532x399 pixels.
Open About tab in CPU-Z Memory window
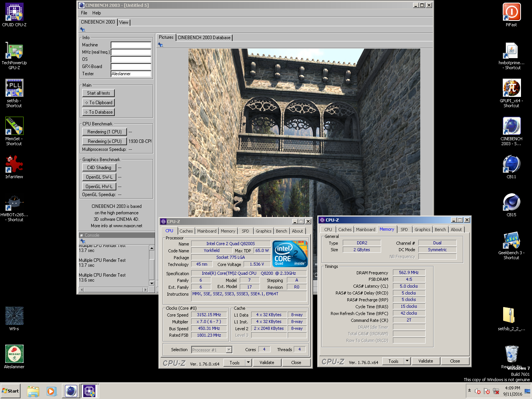456,230
